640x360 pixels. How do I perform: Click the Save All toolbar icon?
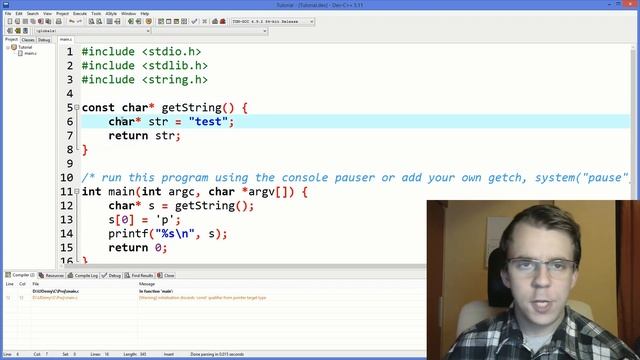[33, 21]
